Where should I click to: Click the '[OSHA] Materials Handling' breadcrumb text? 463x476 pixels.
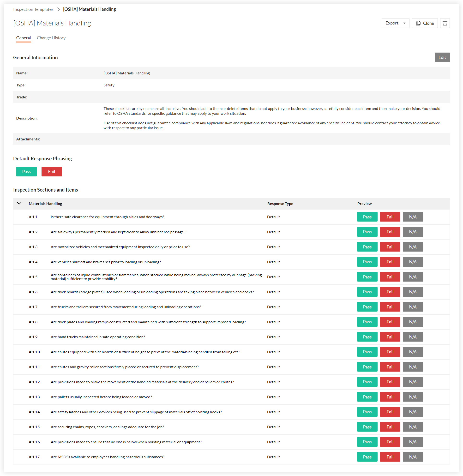click(x=89, y=9)
